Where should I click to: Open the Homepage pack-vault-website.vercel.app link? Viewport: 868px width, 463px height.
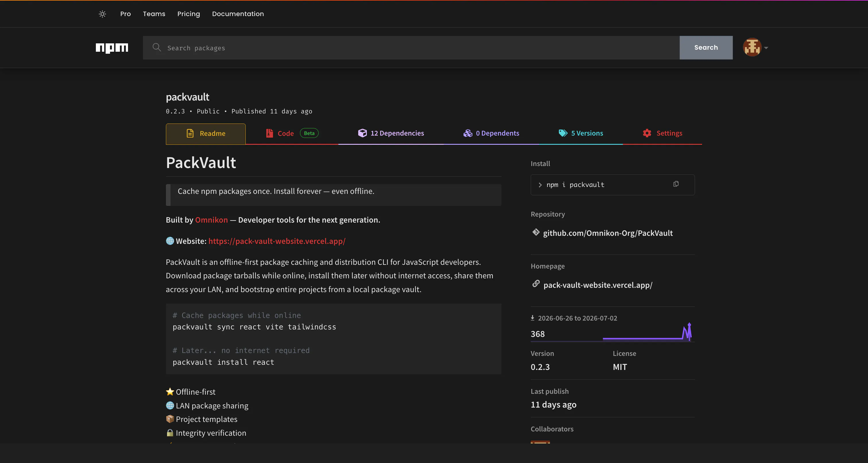tap(598, 285)
